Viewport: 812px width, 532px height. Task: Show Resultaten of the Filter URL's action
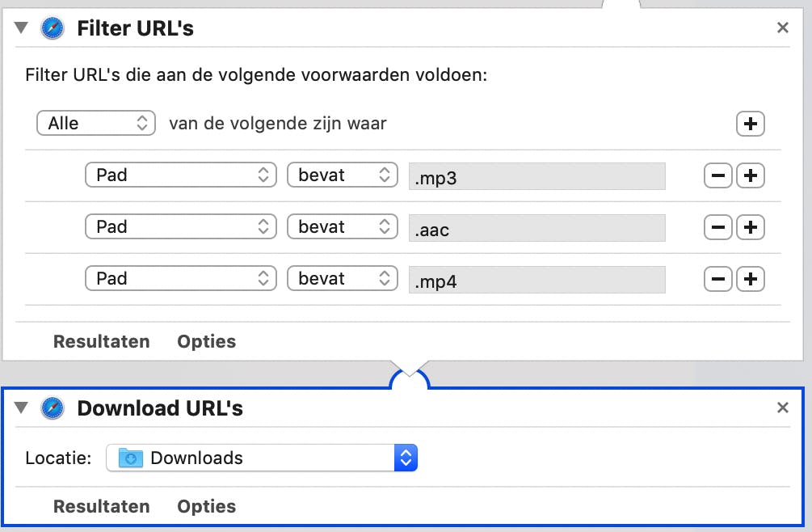click(x=101, y=341)
